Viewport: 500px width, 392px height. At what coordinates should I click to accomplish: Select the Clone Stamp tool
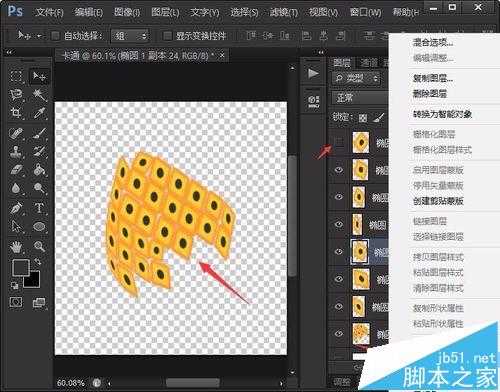pos(16,152)
